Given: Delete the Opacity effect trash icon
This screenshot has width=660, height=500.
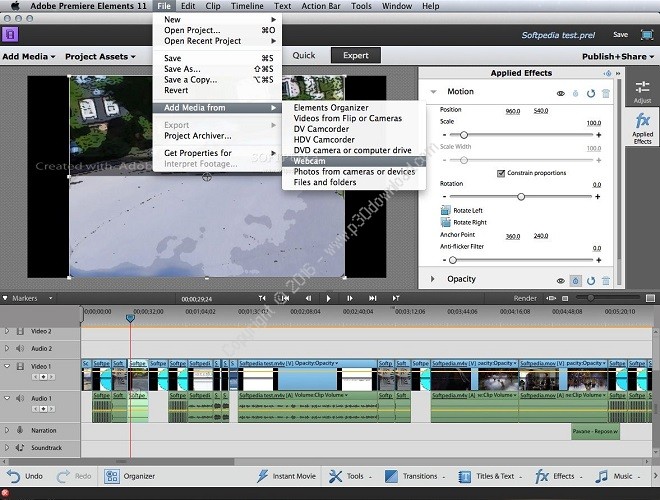Looking at the screenshot, I should click(606, 281).
